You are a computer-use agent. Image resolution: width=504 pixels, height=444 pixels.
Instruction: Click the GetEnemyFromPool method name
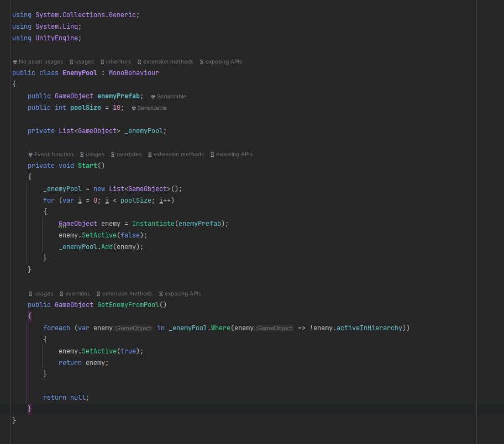128,305
